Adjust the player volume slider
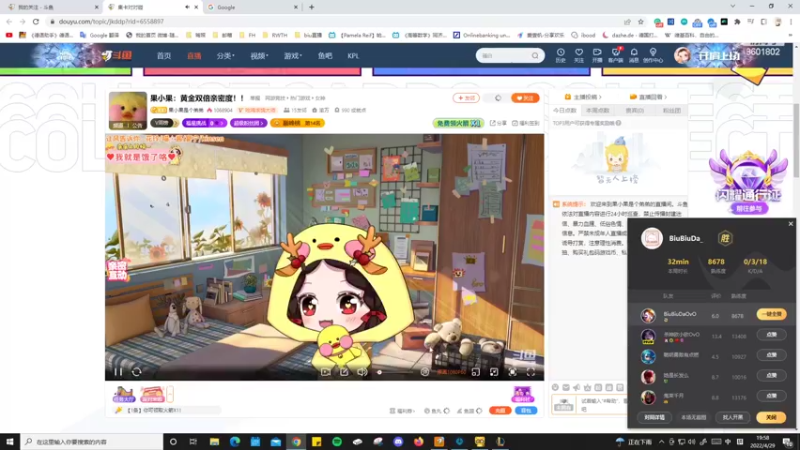The image size is (800, 450). coord(395,372)
